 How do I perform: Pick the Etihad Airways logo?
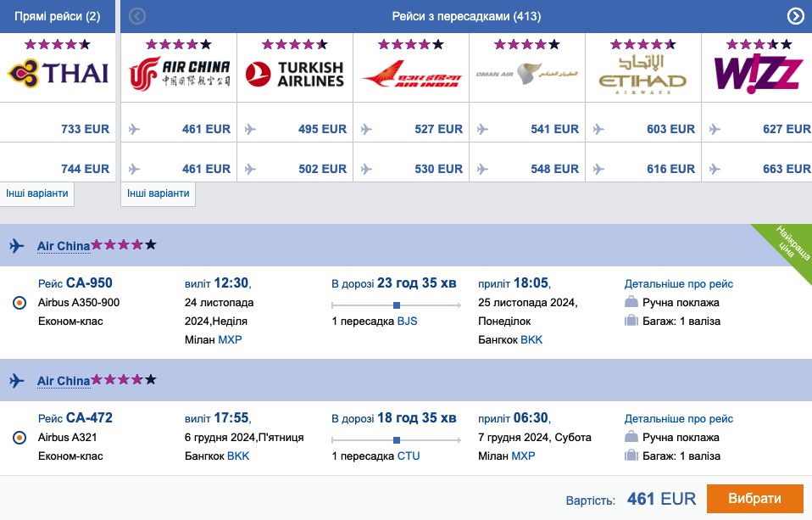pyautogui.click(x=642, y=74)
